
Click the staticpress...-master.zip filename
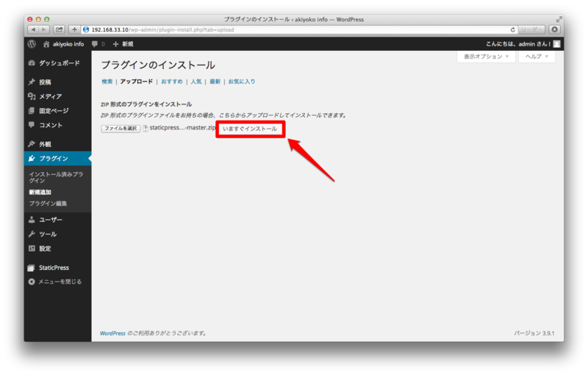coord(182,127)
